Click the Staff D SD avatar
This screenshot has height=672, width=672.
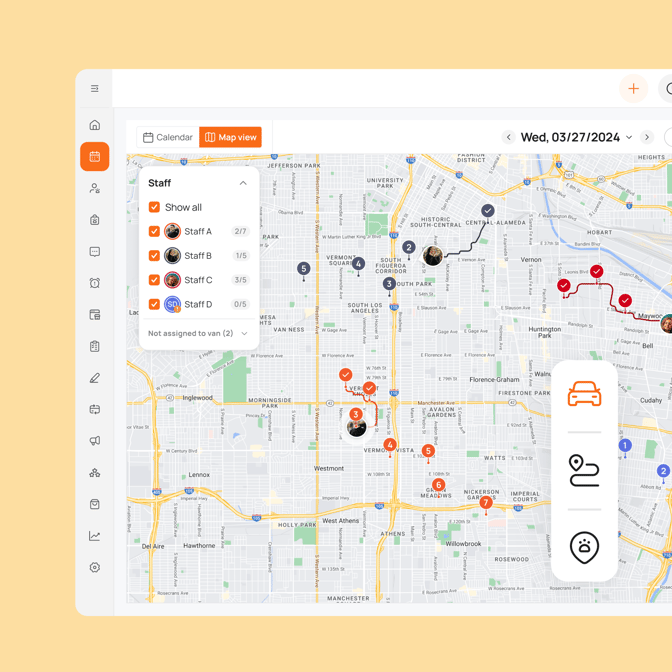point(172,304)
